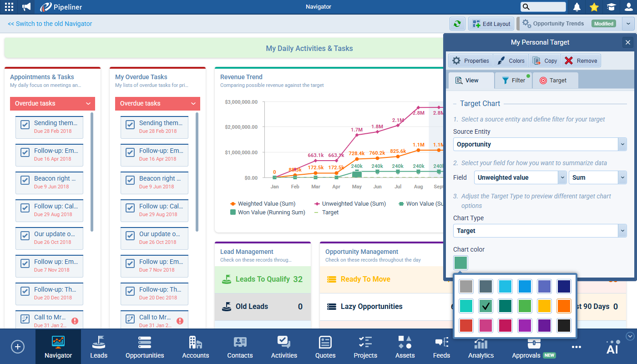Click the green refresh icon
The width and height of the screenshot is (637, 364).
coord(457,24)
